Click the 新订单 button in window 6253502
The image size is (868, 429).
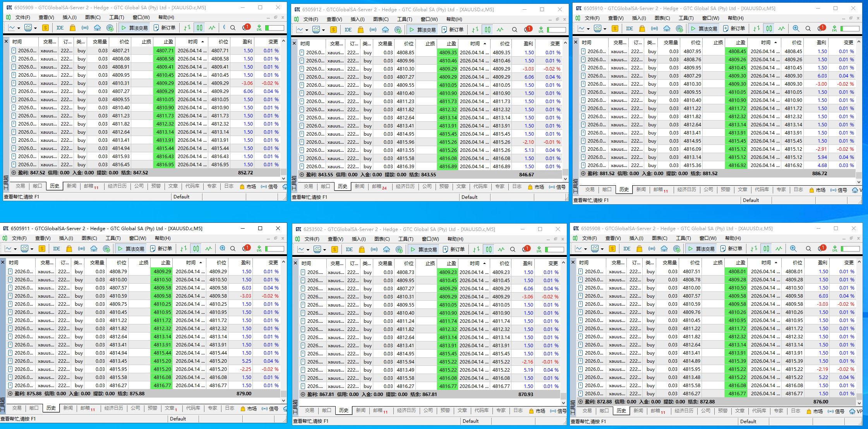(454, 250)
